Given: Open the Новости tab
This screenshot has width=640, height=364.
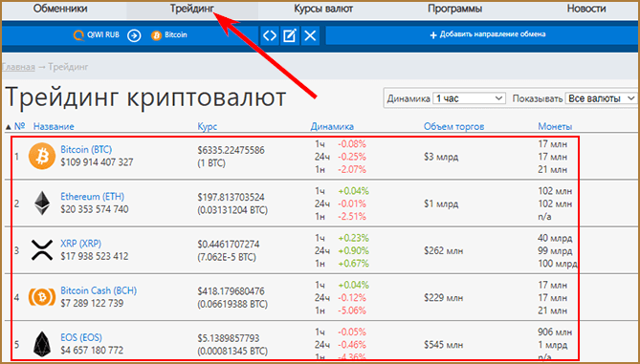Looking at the screenshot, I should point(586,9).
